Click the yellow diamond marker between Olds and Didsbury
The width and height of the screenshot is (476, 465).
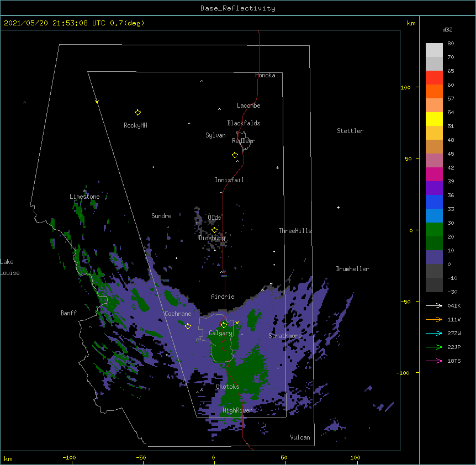click(x=214, y=230)
